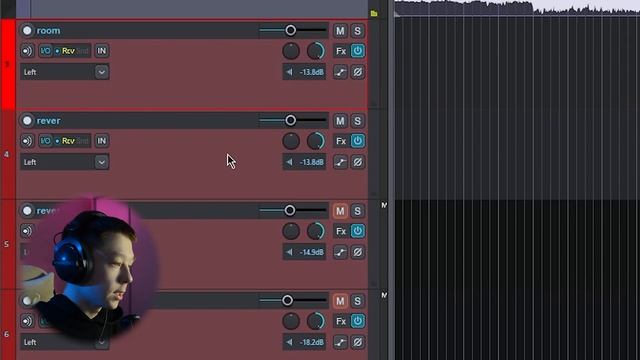Viewport: 640px width, 360px height.
Task: Open automation lanes icon on room track
Action: [340, 72]
